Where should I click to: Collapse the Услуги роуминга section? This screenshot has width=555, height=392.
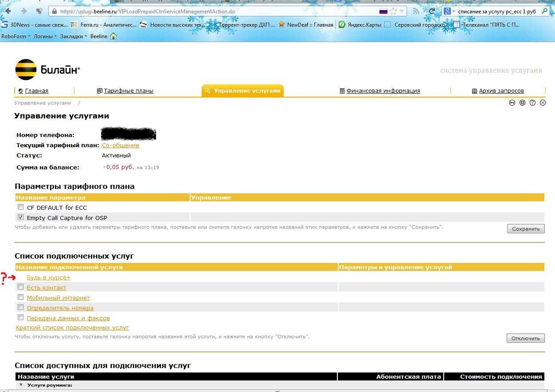tap(21, 385)
